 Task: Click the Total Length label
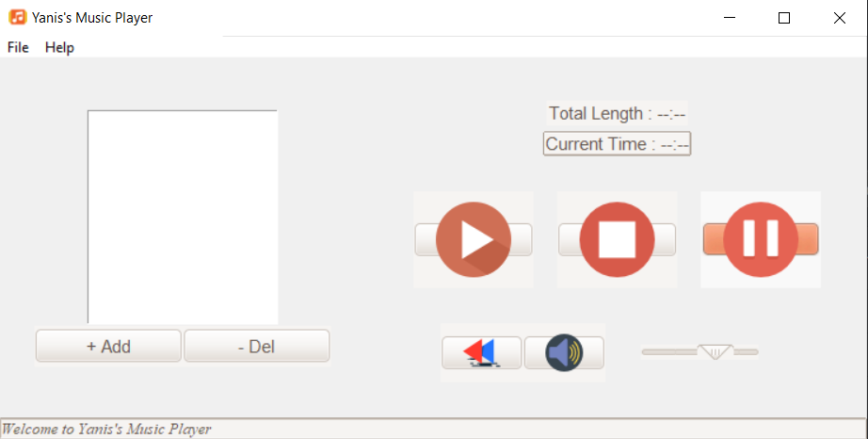[x=618, y=113]
